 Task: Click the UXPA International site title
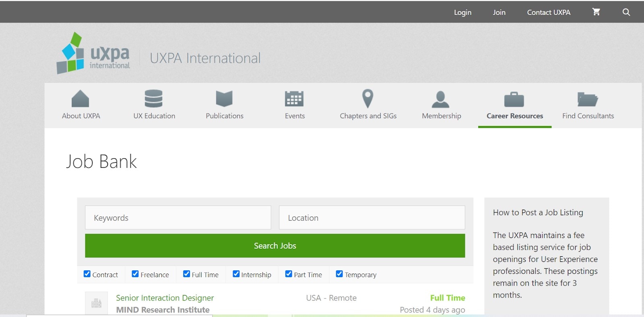[x=205, y=58]
